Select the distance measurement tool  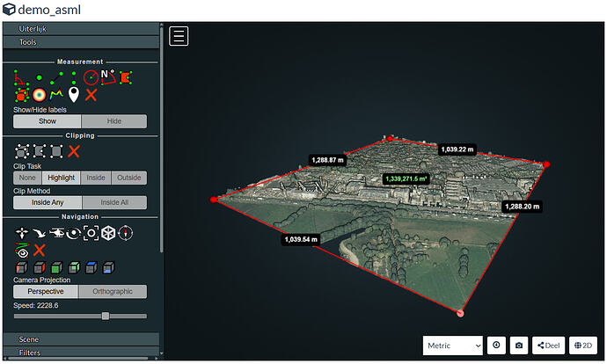(x=56, y=77)
